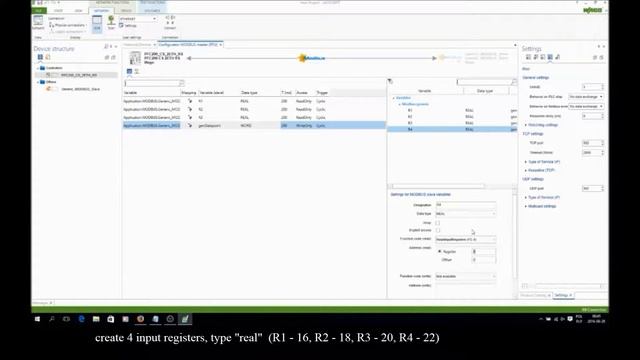Open Behavior on PLC stop dropdown
This screenshot has width=640, height=360.
click(586, 97)
